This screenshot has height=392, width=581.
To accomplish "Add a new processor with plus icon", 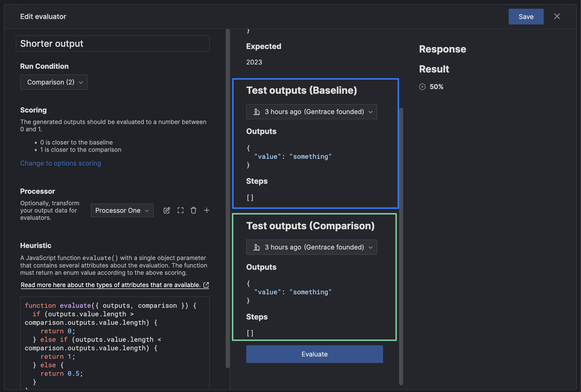I will [207, 210].
